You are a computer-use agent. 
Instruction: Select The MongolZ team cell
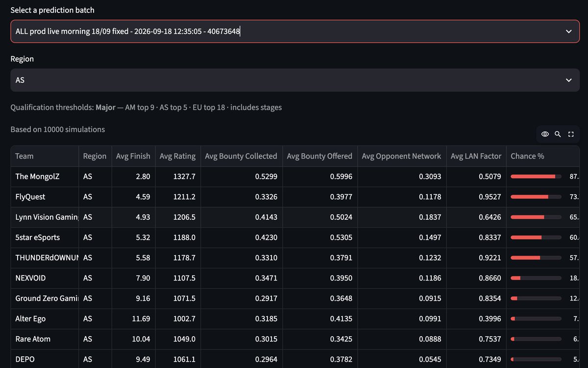[45, 176]
